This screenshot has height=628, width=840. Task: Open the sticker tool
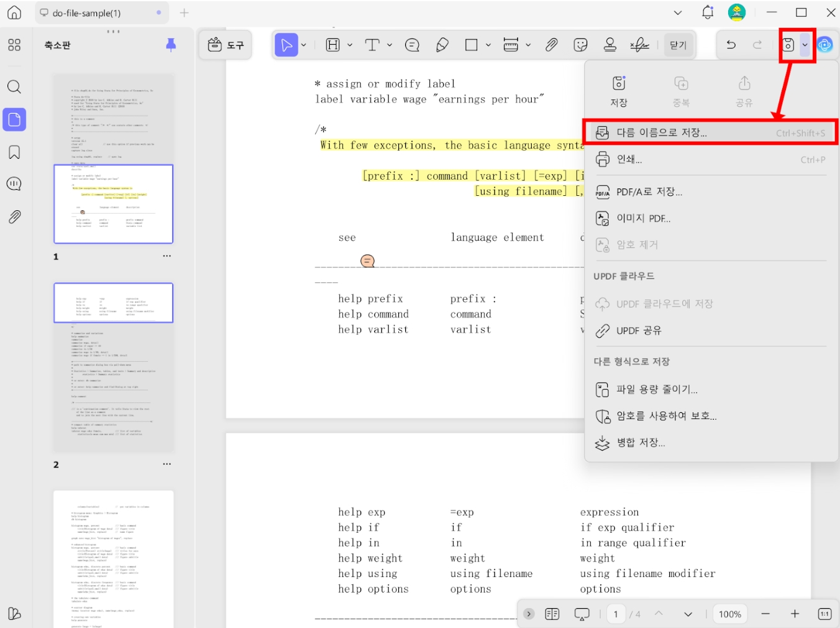[580, 44]
